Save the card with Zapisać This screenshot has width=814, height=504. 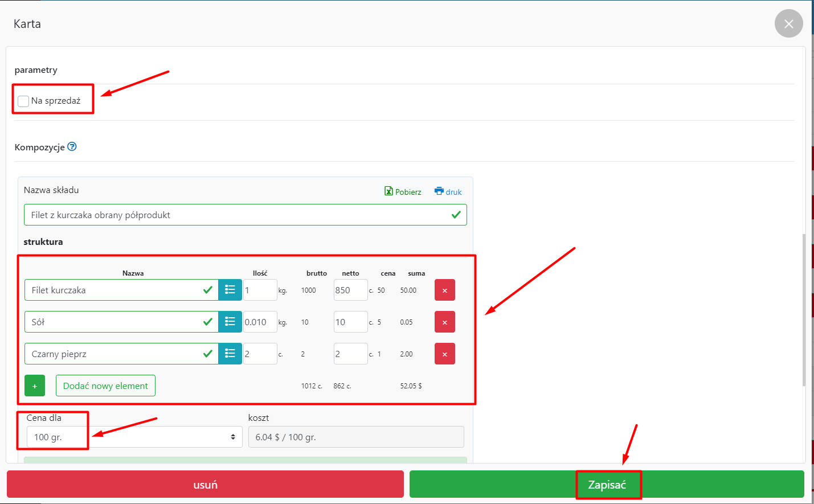tap(607, 485)
